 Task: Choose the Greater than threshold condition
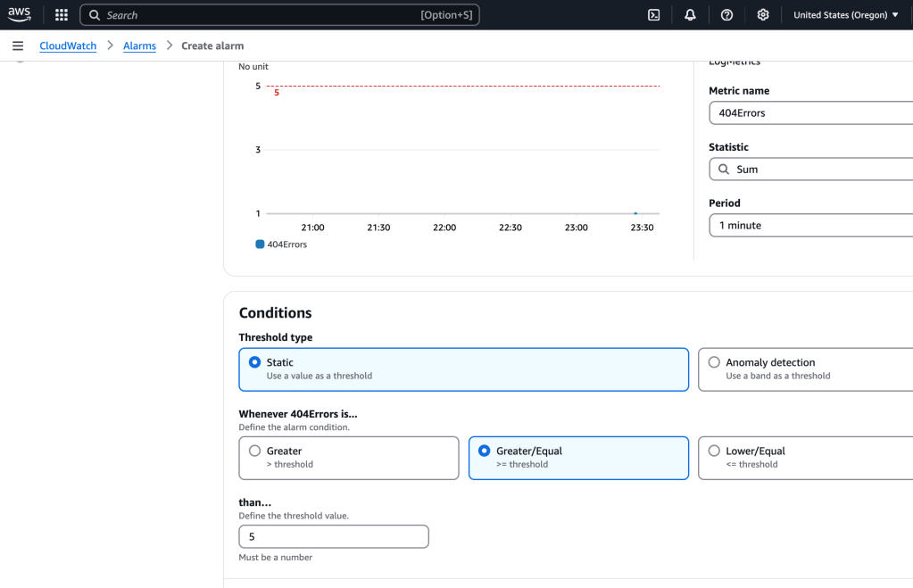point(255,451)
